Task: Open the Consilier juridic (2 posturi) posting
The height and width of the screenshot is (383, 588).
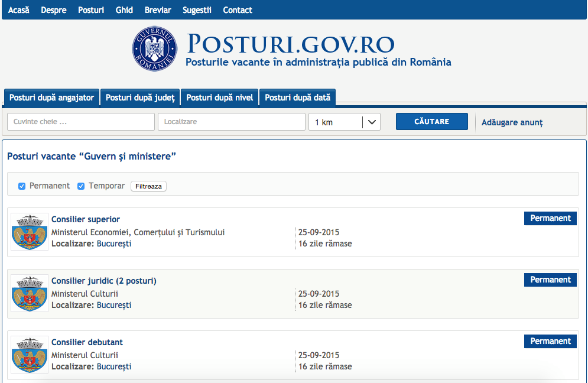Action: [104, 281]
